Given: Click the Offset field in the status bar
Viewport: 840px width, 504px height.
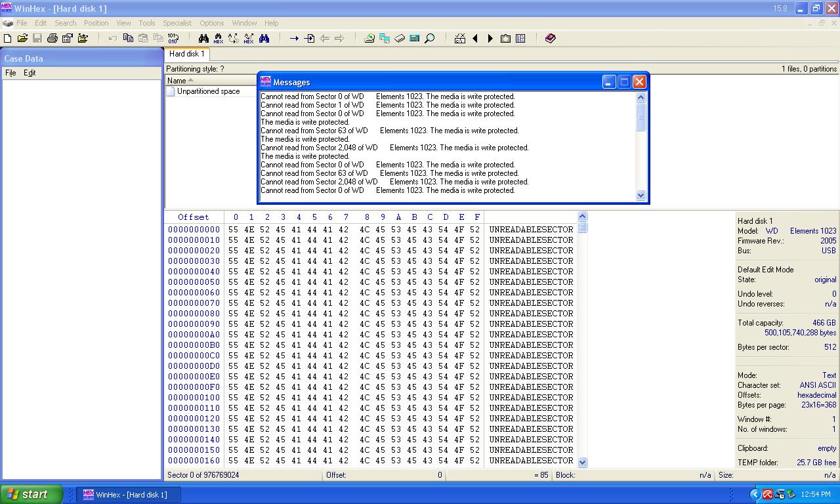Looking at the screenshot, I should 384,475.
